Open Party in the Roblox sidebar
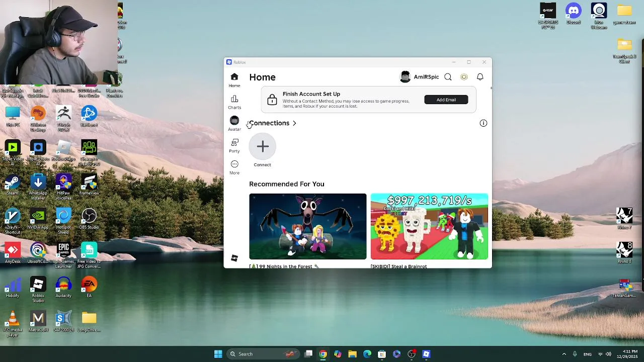The height and width of the screenshot is (362, 644). (234, 146)
